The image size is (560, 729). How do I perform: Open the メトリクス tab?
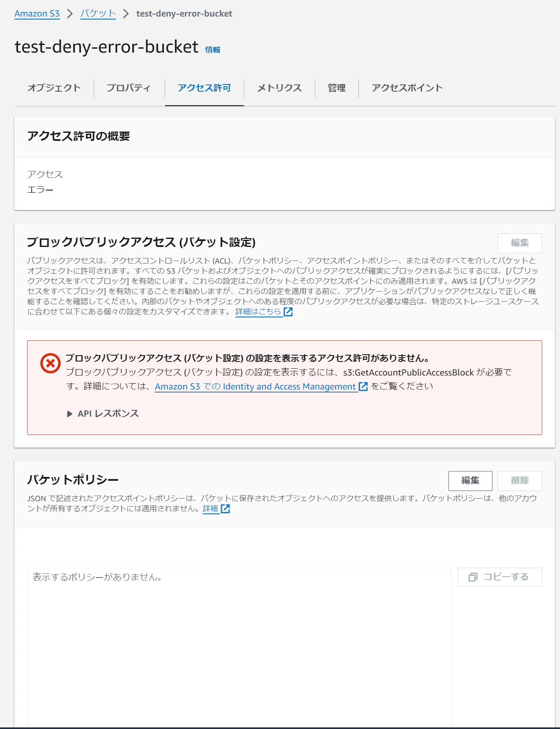point(279,88)
